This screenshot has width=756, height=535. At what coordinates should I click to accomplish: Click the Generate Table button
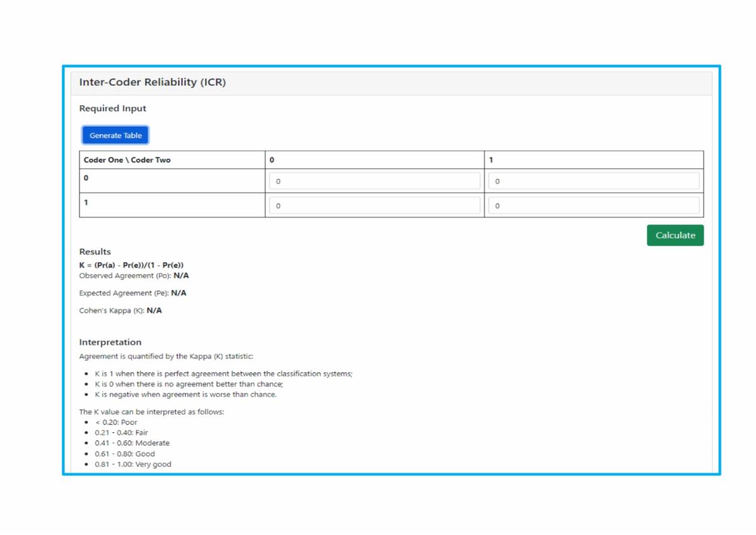[115, 135]
